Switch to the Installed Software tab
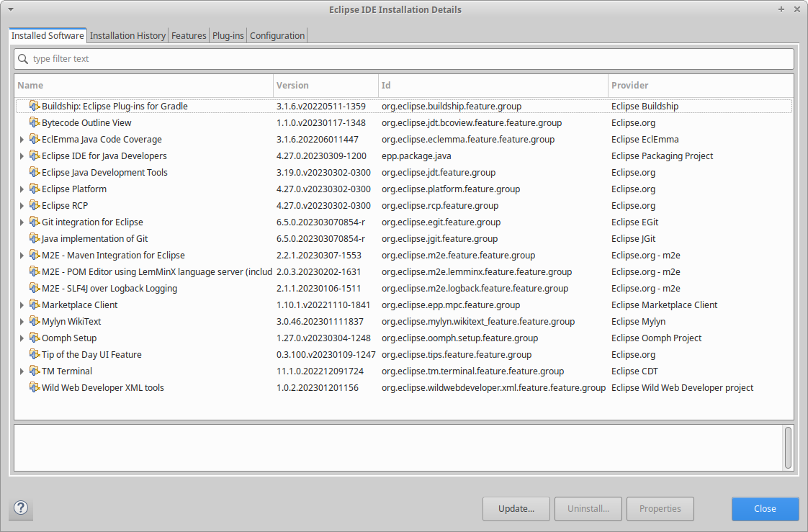808x532 pixels. point(48,35)
